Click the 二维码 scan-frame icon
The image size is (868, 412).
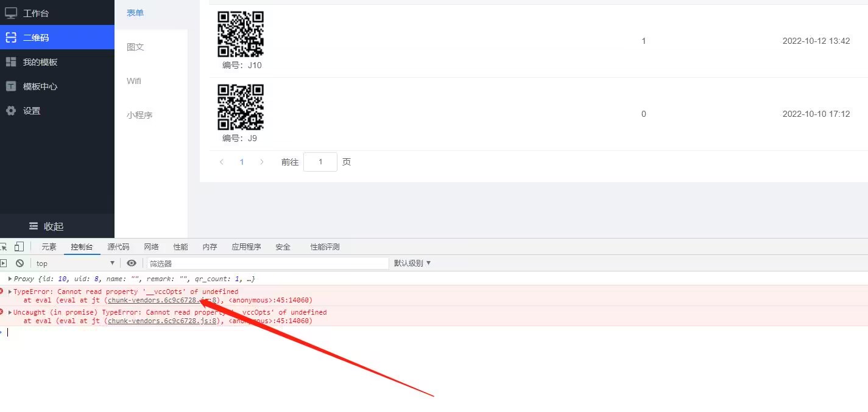[11, 37]
